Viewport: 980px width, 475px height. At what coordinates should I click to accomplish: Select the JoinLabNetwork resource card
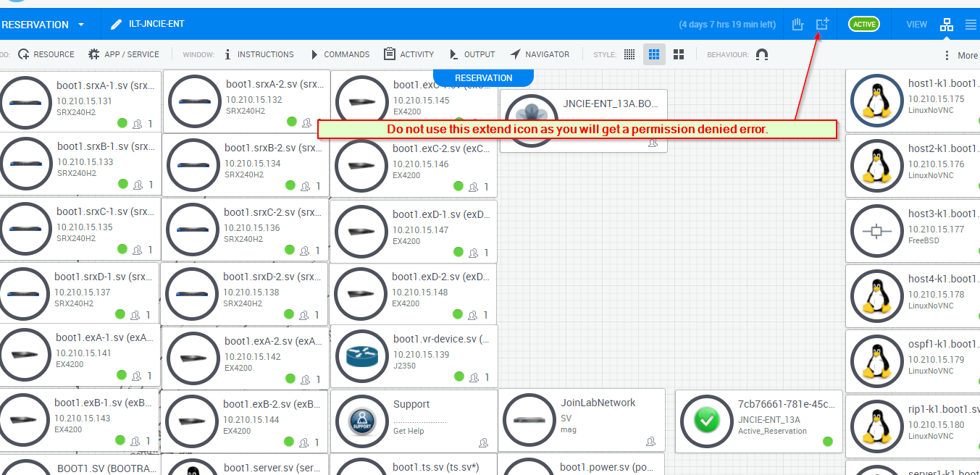pos(581,420)
